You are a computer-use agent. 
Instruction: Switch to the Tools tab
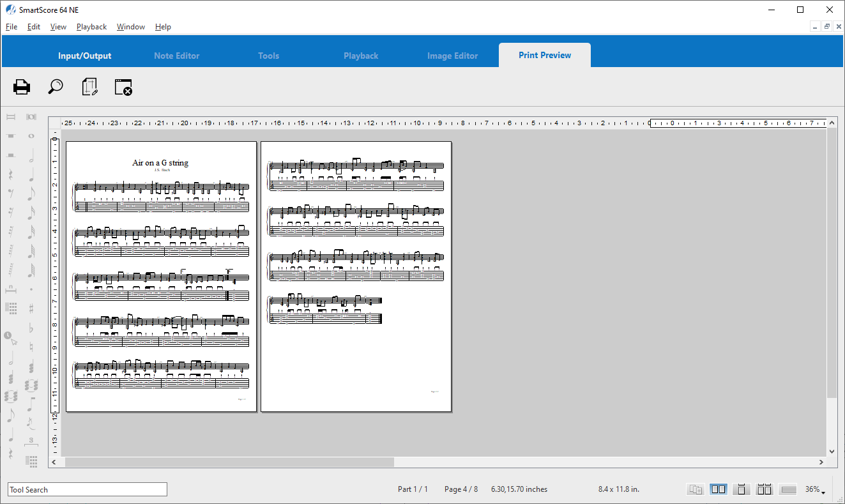click(269, 56)
